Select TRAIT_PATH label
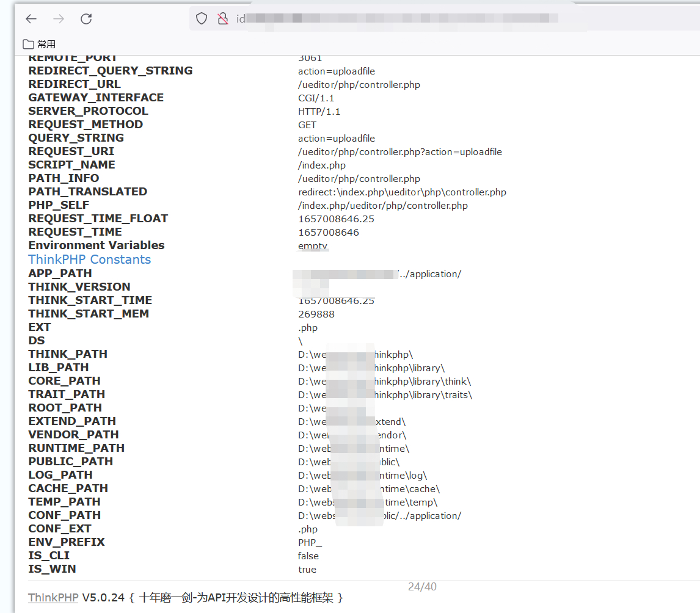 pos(67,393)
